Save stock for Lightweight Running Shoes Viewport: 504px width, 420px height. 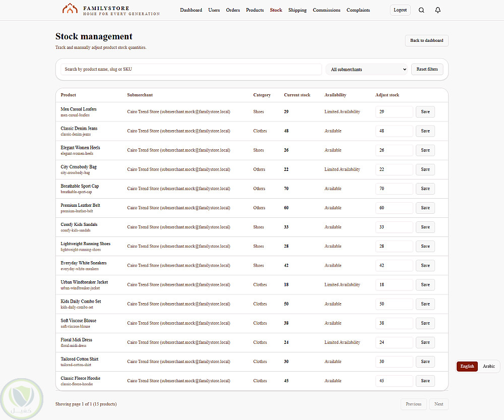coord(425,246)
